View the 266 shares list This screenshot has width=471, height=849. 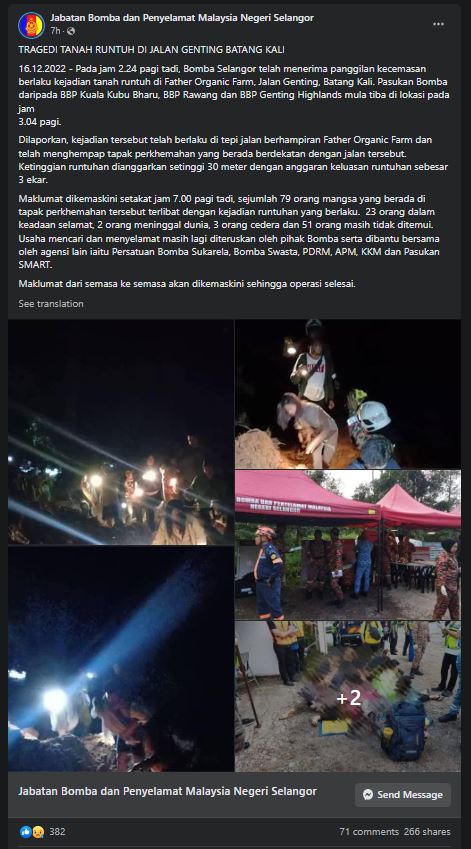[x=427, y=832]
